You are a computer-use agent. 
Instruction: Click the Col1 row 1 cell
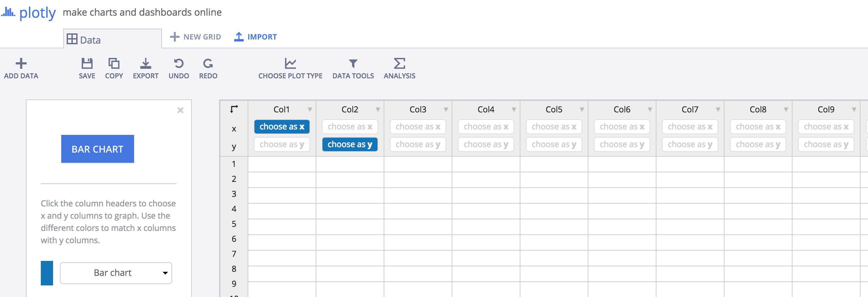pos(282,164)
